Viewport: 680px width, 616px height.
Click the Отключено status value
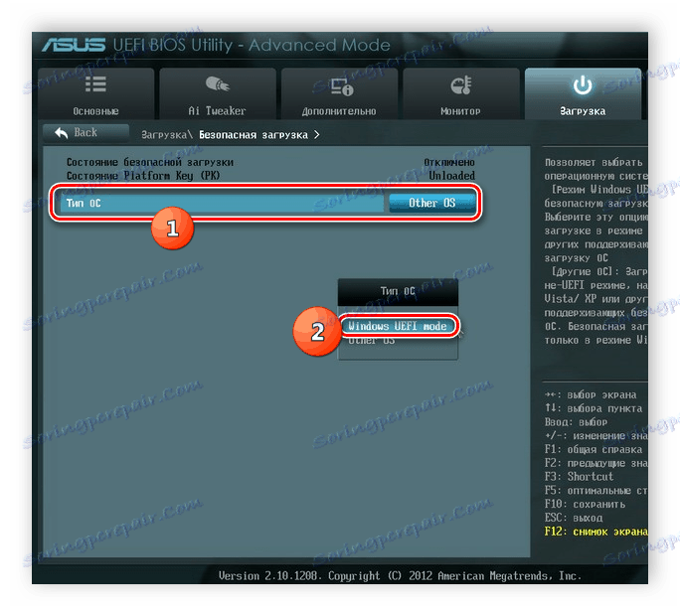449,163
